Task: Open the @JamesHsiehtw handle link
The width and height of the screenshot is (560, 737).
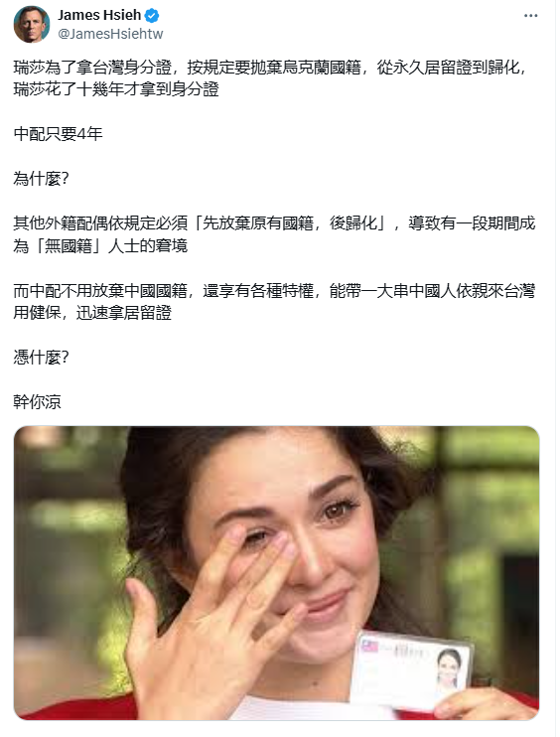Action: point(110,34)
